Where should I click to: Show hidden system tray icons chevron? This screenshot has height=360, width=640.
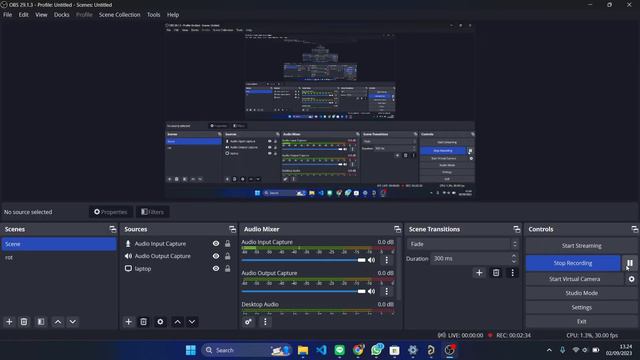pos(549,350)
